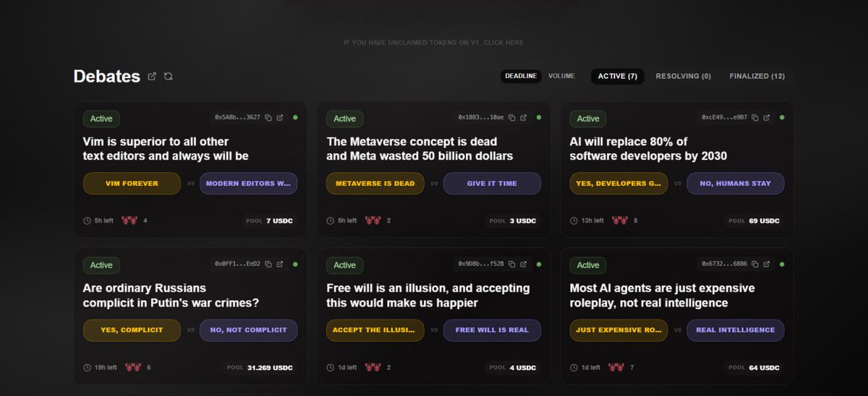Click the 7 USDC pool amount
Image resolution: width=868 pixels, height=396 pixels.
click(x=280, y=220)
